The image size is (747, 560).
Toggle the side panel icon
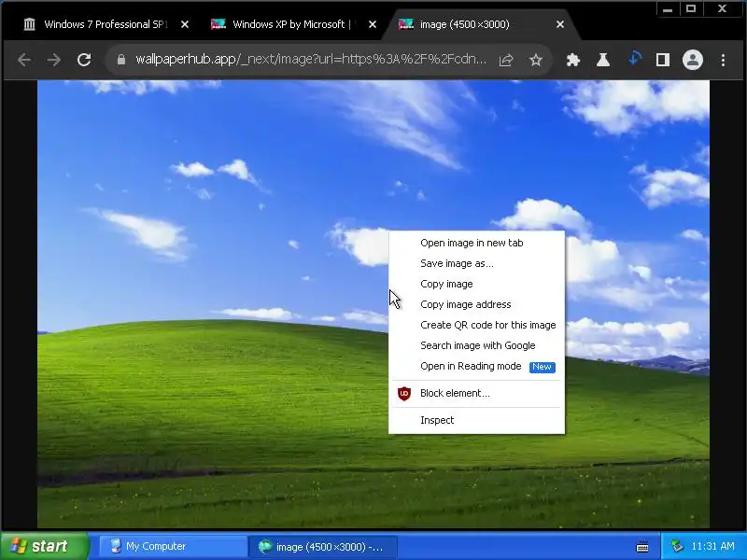[x=663, y=60]
